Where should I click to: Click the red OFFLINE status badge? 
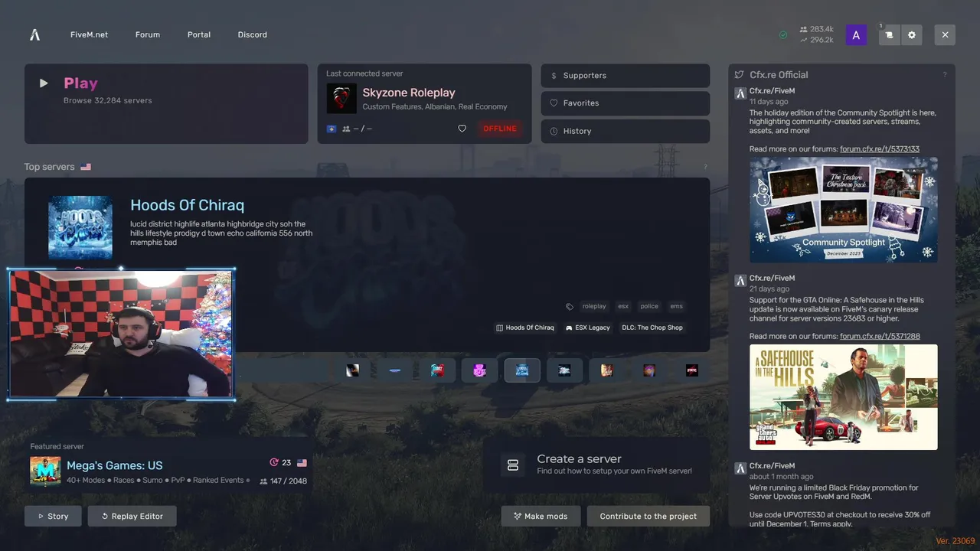pos(500,129)
